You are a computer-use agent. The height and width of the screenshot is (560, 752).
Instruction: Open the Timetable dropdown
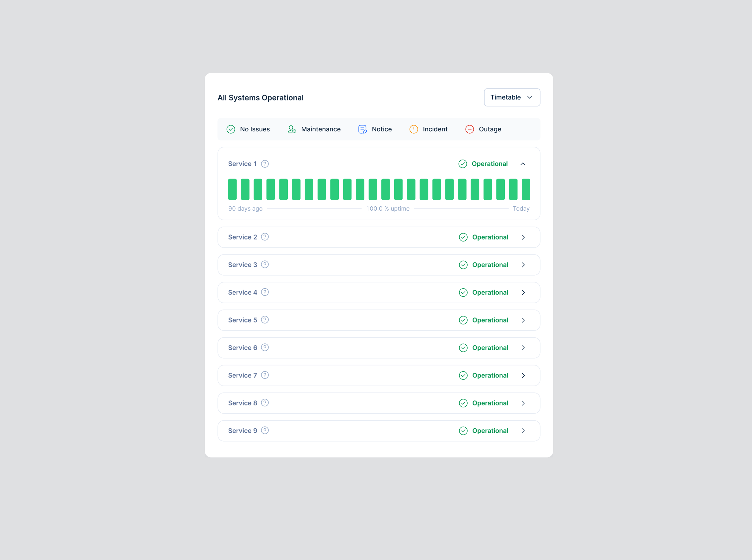pos(512,97)
